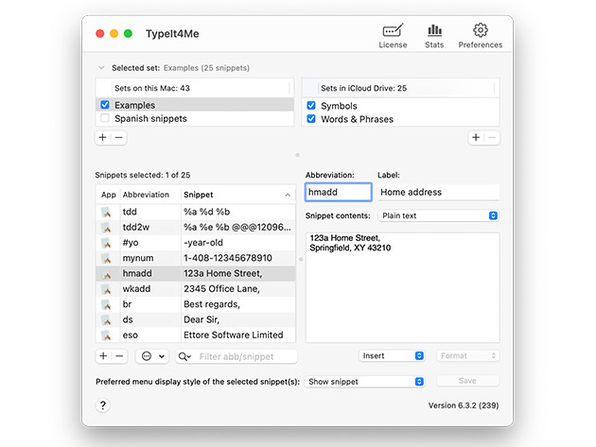Open the Stats toolbar item
The height and width of the screenshot is (447, 596).
pyautogui.click(x=434, y=36)
